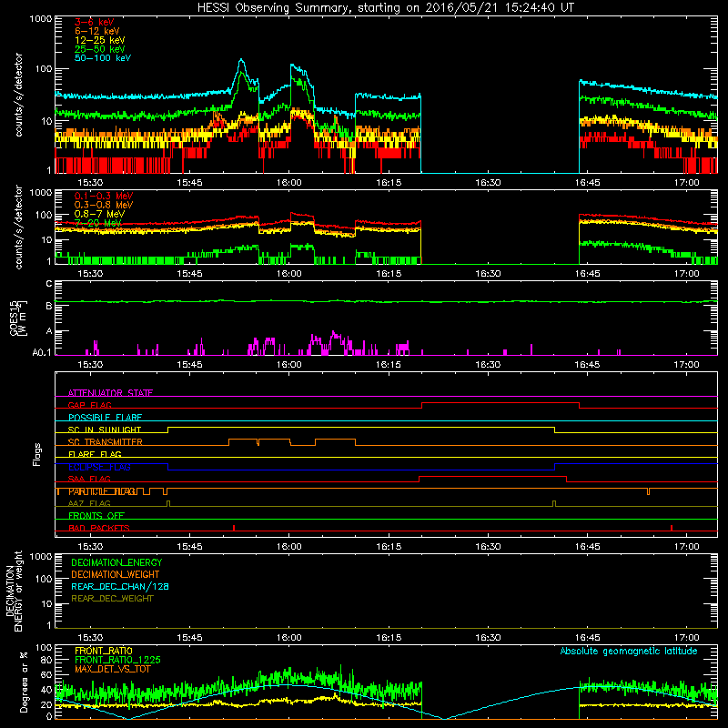
Task: Click the 0.3-0.8 MeV legend label
Action: click(104, 205)
